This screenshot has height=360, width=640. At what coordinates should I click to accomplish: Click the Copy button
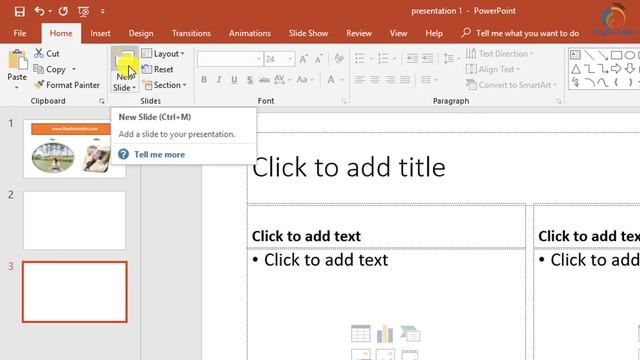coord(50,69)
